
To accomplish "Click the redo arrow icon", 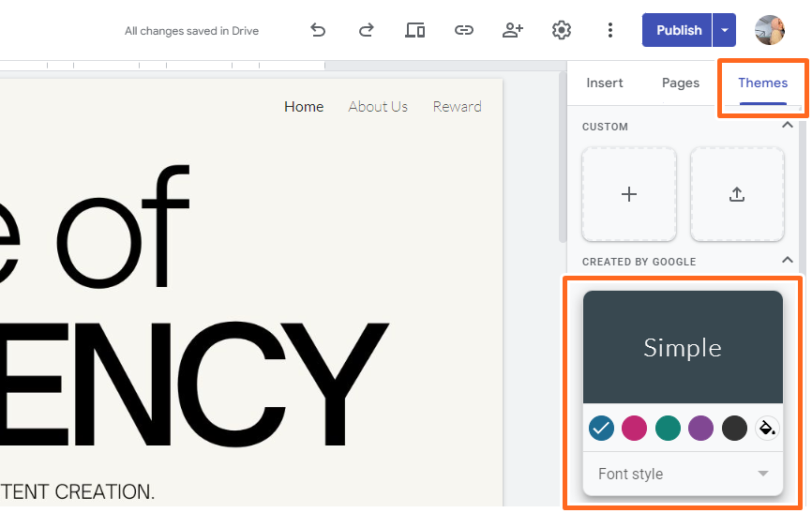I will point(366,31).
